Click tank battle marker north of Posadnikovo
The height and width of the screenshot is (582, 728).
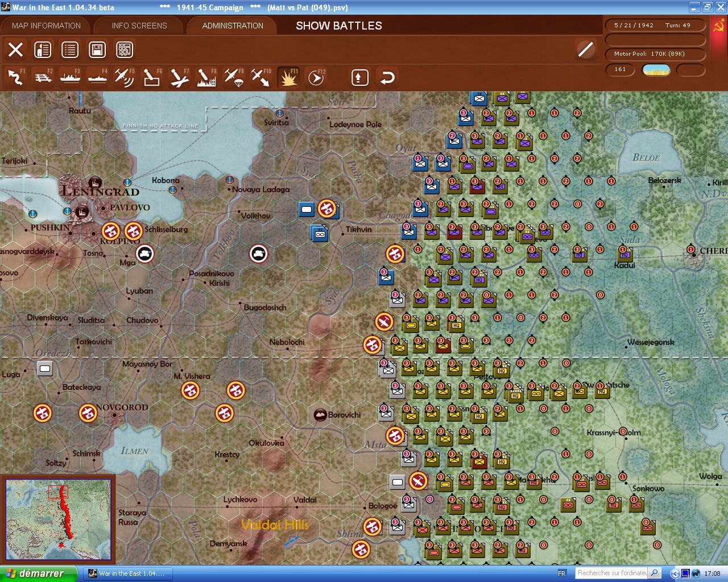coord(259,253)
